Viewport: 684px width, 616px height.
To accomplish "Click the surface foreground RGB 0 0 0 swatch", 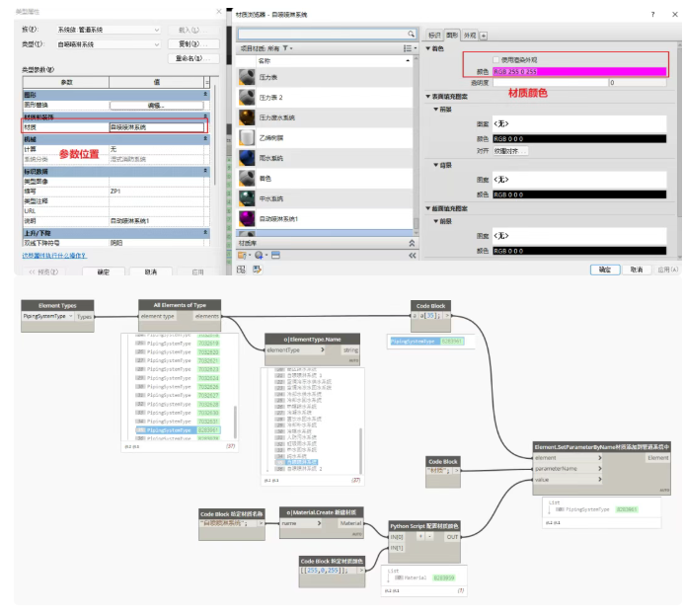I will pos(579,139).
